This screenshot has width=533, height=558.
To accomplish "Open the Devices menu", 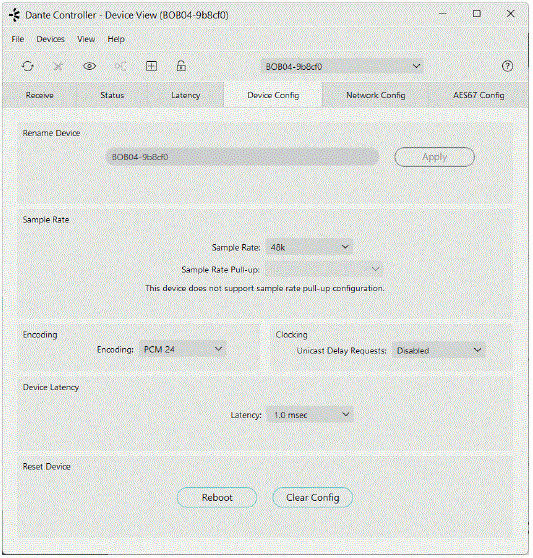I will pos(51,39).
